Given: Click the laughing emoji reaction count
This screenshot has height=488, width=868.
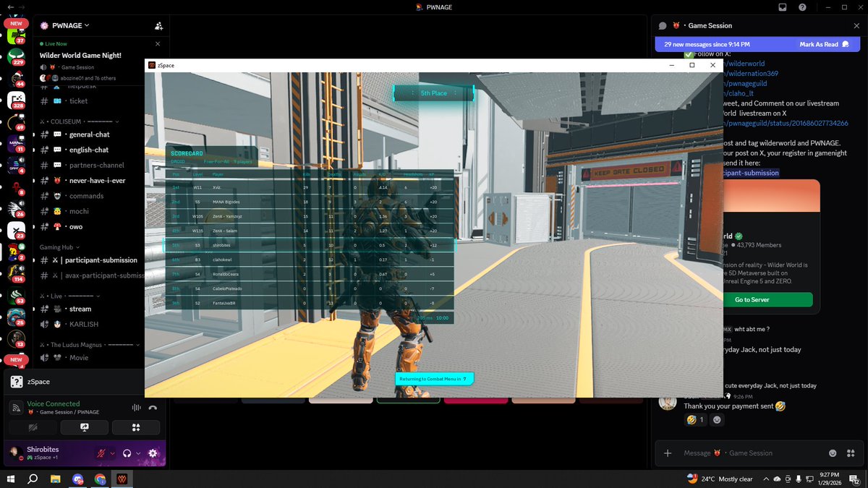Looking at the screenshot, I should tap(695, 419).
